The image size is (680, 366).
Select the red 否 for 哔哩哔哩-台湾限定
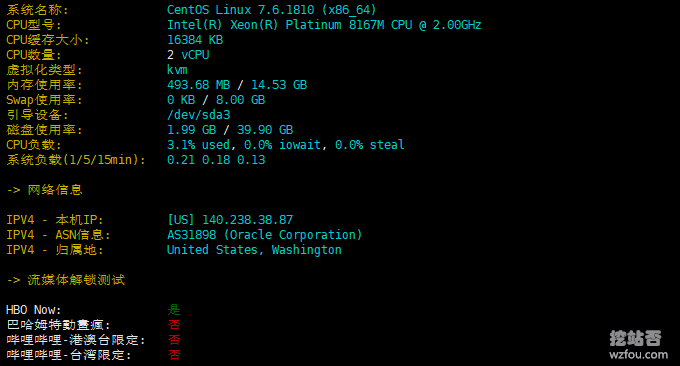174,355
